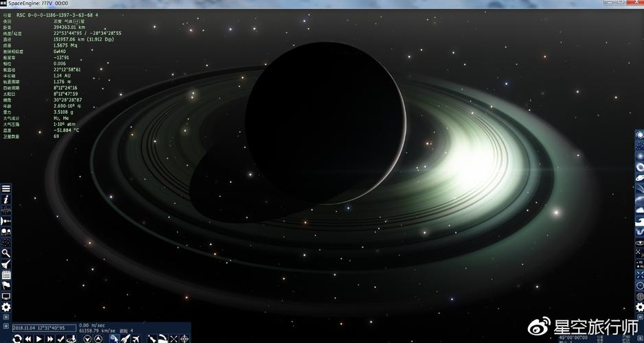This screenshot has height=343, width=644.
Task: Click the 394363.01 km distance value
Action: tap(69, 27)
